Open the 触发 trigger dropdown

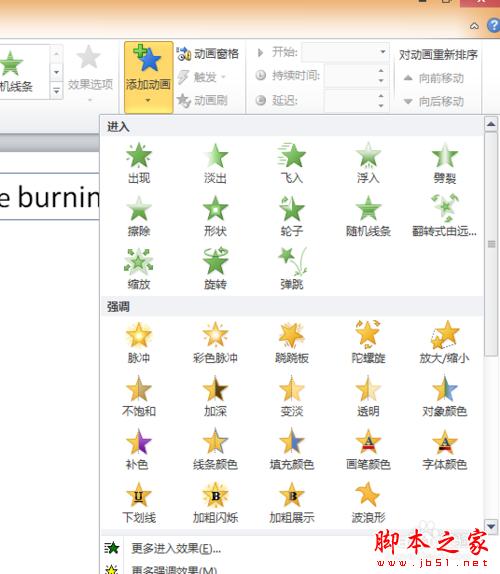pyautogui.click(x=201, y=77)
